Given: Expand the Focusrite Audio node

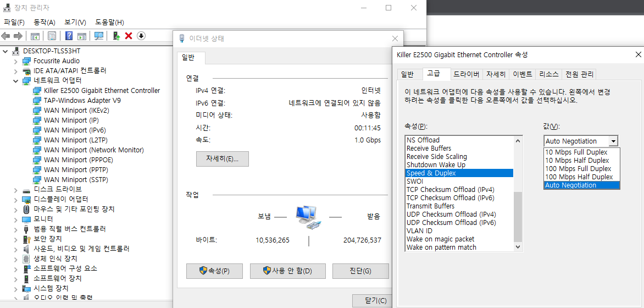Looking at the screenshot, I should [x=16, y=61].
